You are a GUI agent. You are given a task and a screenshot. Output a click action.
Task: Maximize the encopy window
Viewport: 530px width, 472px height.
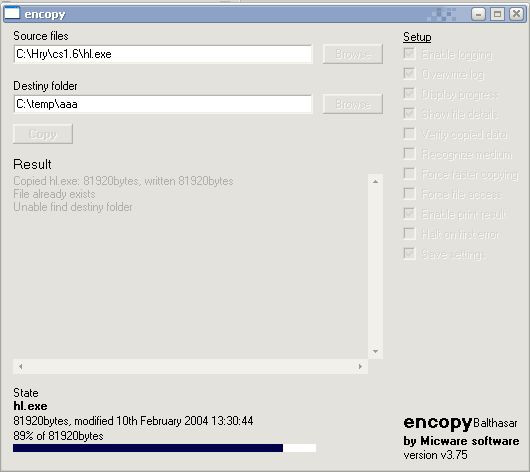[x=497, y=14]
